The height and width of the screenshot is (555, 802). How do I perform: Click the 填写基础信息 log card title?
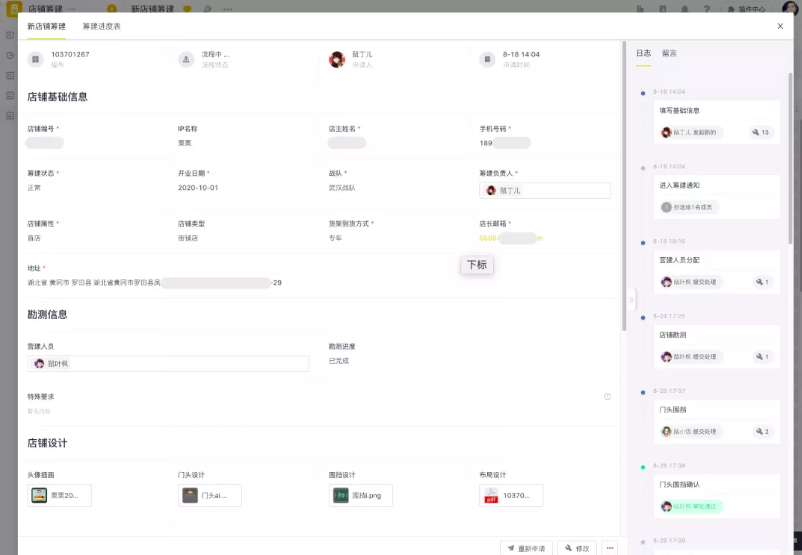(679, 110)
